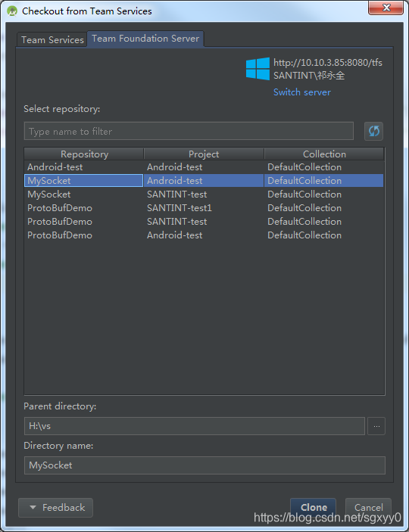Sort by the Collection column header
The width and height of the screenshot is (409, 532).
[324, 154]
